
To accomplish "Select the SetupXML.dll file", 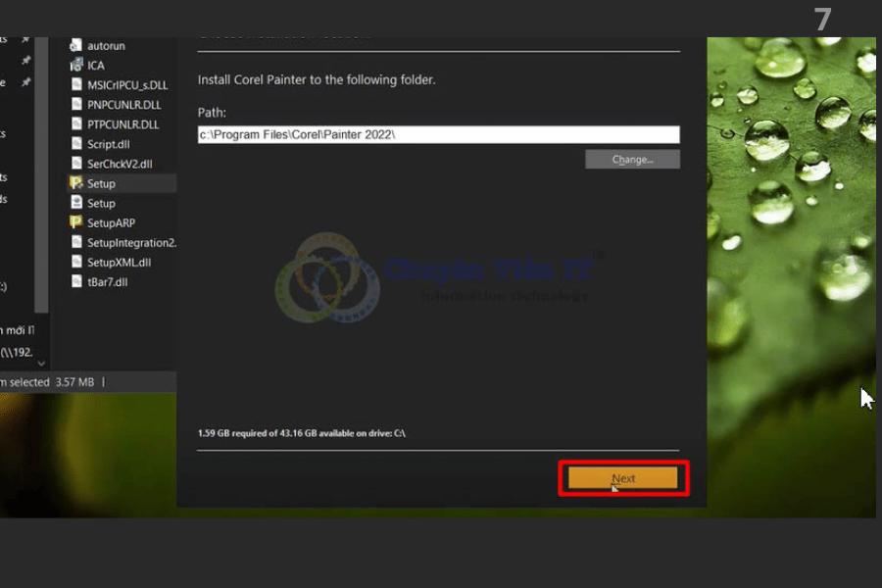I will (x=118, y=262).
